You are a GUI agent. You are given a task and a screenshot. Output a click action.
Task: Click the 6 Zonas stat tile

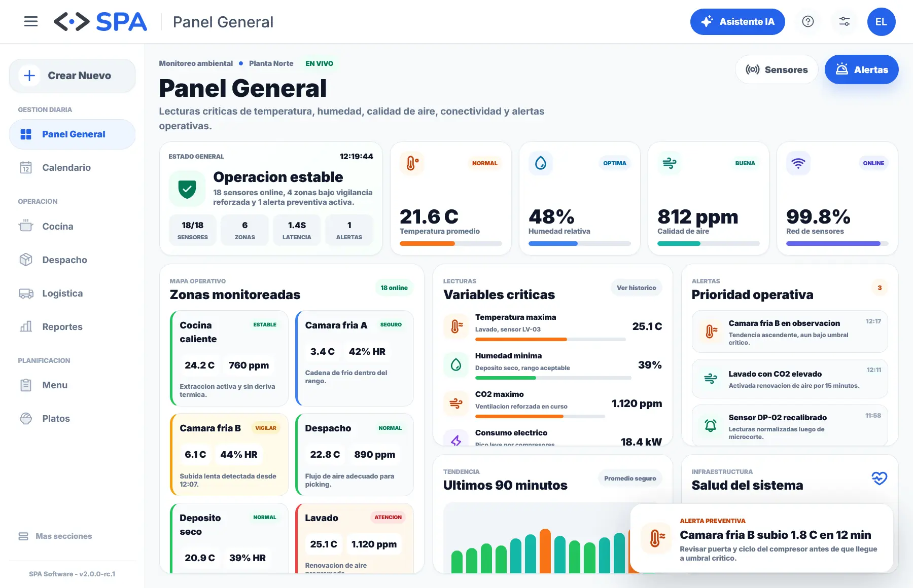click(245, 230)
